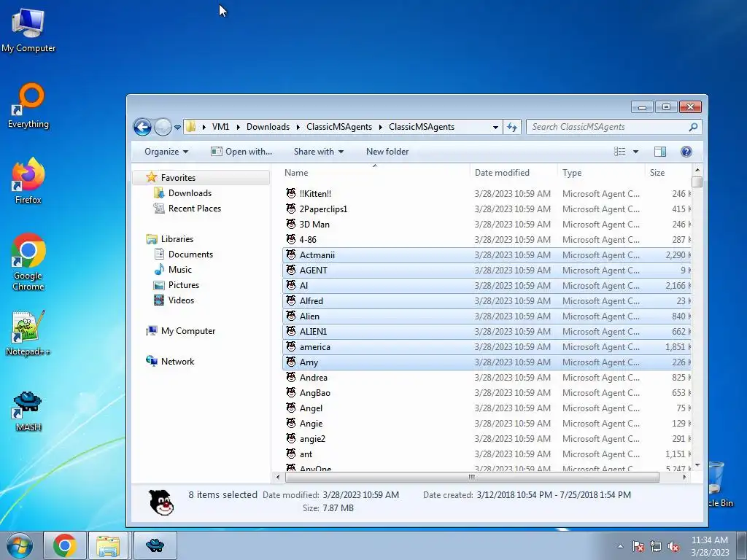Screen dimensions: 747x560
Task: Open the Help icon in toolbar
Action: (686, 152)
